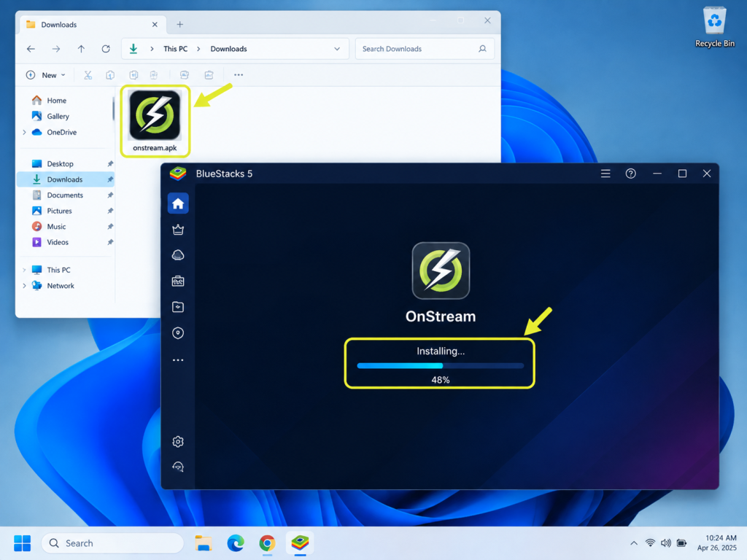
Task: Select the Downloads tab in Explorer
Action: [93, 24]
